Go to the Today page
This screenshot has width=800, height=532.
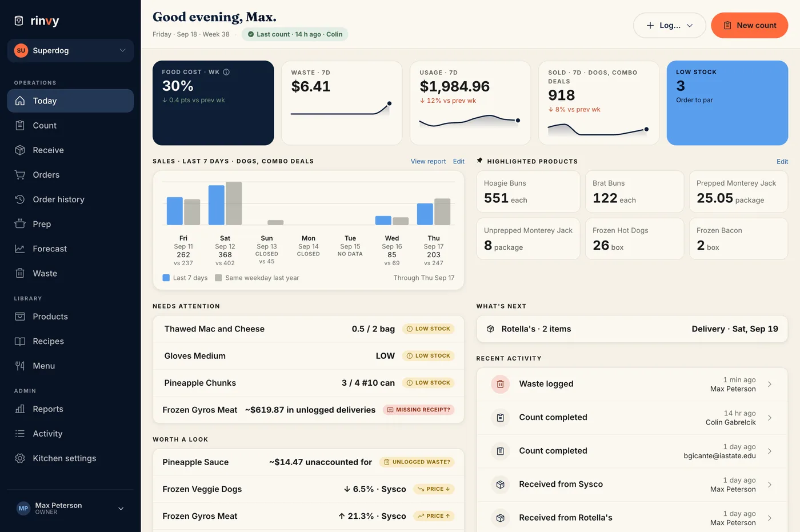point(70,101)
